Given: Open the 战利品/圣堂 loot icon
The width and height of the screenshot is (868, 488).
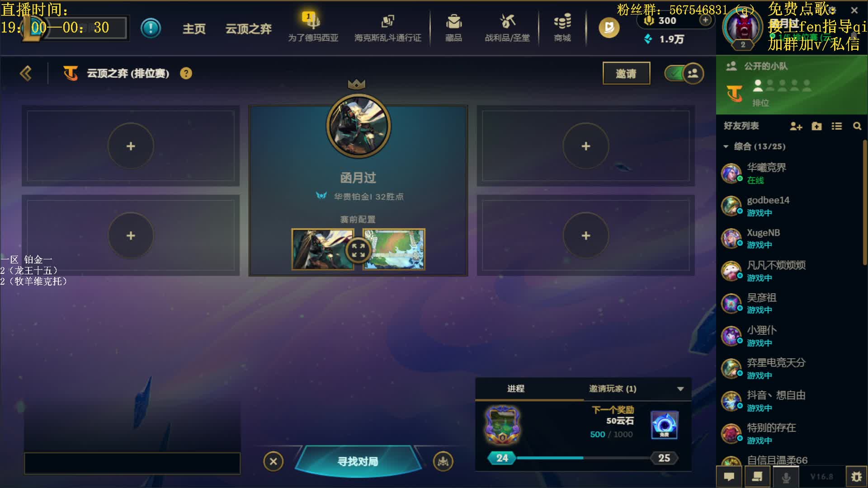Looking at the screenshot, I should point(507,27).
